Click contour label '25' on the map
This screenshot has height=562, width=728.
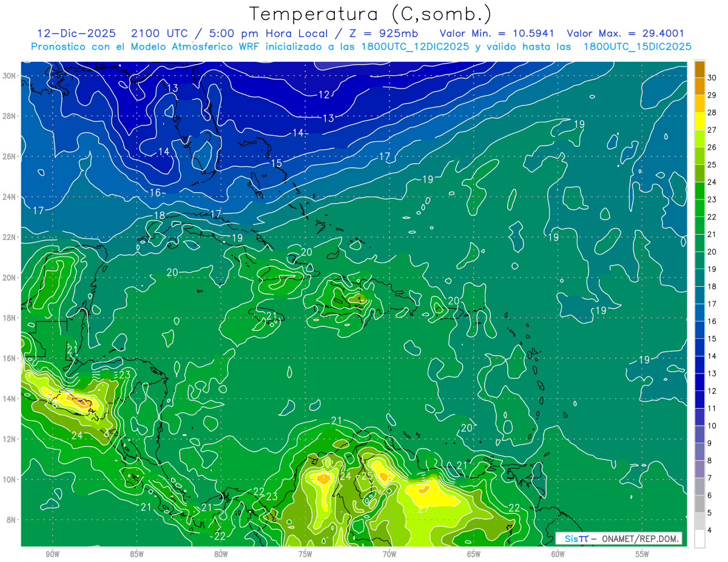pos(367,476)
